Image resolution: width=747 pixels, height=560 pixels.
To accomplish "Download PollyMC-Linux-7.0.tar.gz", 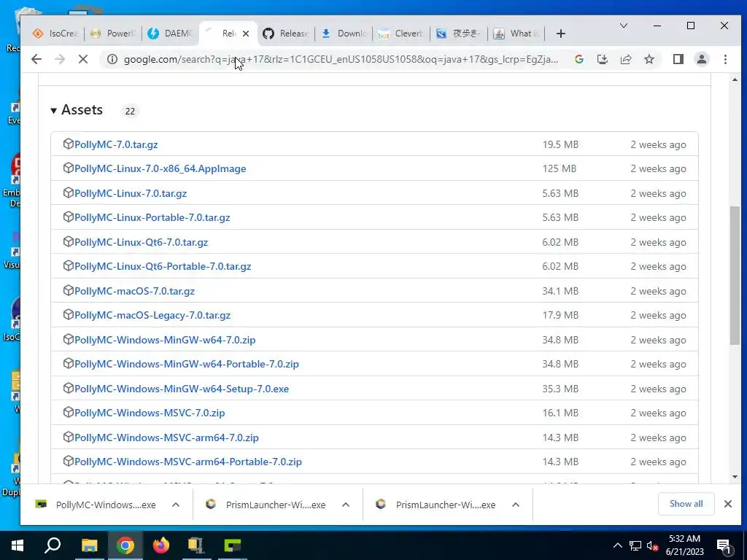I will pos(131,193).
